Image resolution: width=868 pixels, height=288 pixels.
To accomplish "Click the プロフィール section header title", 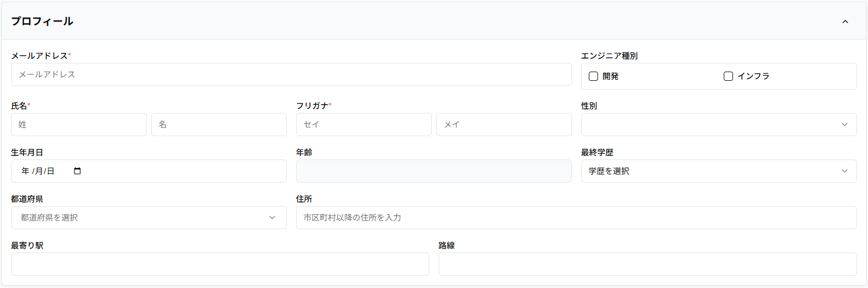I will pos(42,22).
